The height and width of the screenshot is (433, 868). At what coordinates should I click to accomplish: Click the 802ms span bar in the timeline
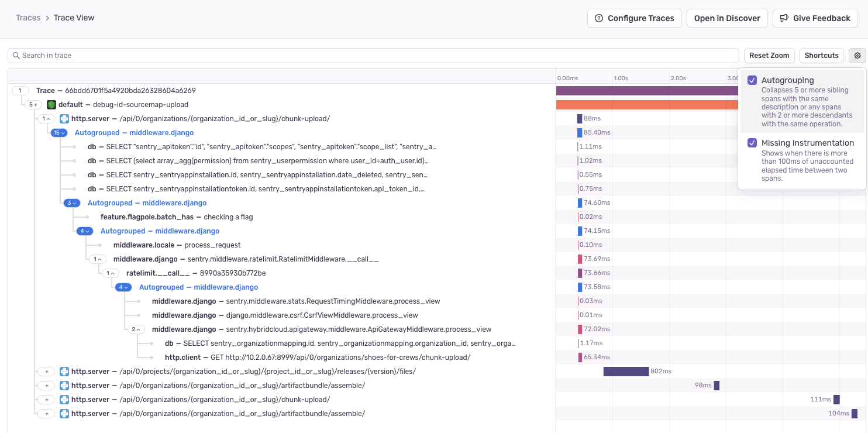(626, 372)
